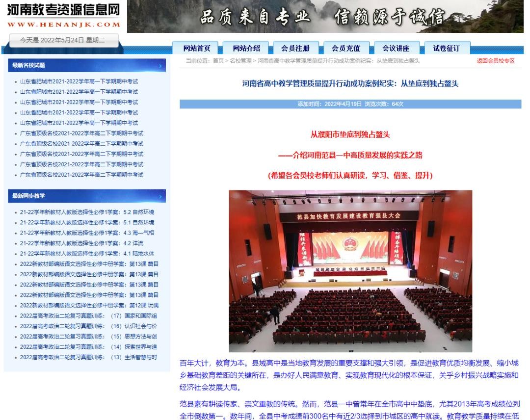This screenshot has width=530, height=420.
Task: Open 高考政治 (17) 国家和国际组 link
Action: coord(88,316)
